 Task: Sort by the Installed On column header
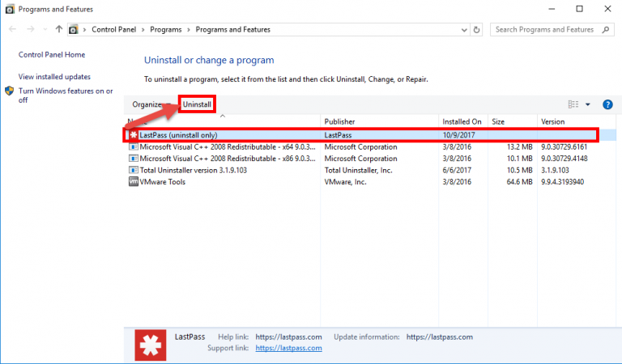[463, 121]
